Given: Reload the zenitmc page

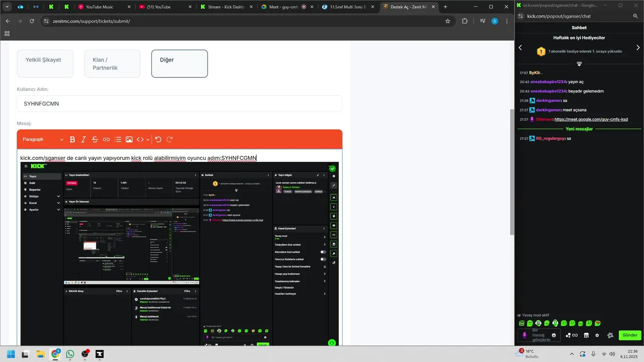Looking at the screenshot, I should click(32, 21).
